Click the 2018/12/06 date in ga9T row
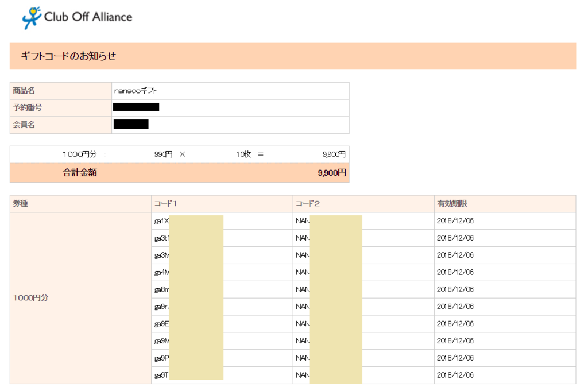588x391 pixels. tap(455, 375)
